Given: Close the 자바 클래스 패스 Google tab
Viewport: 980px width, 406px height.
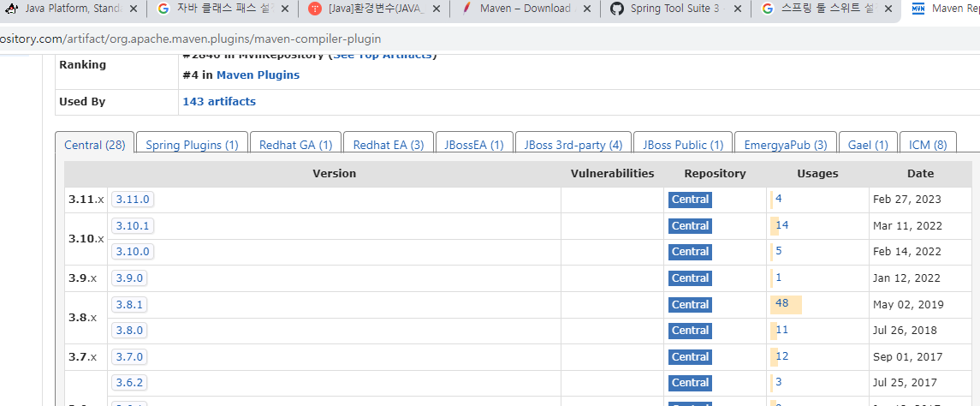Looking at the screenshot, I should (x=284, y=9).
